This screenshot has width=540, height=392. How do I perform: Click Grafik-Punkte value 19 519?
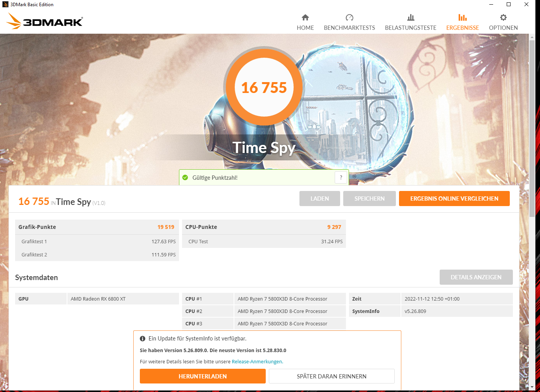pyautogui.click(x=166, y=227)
